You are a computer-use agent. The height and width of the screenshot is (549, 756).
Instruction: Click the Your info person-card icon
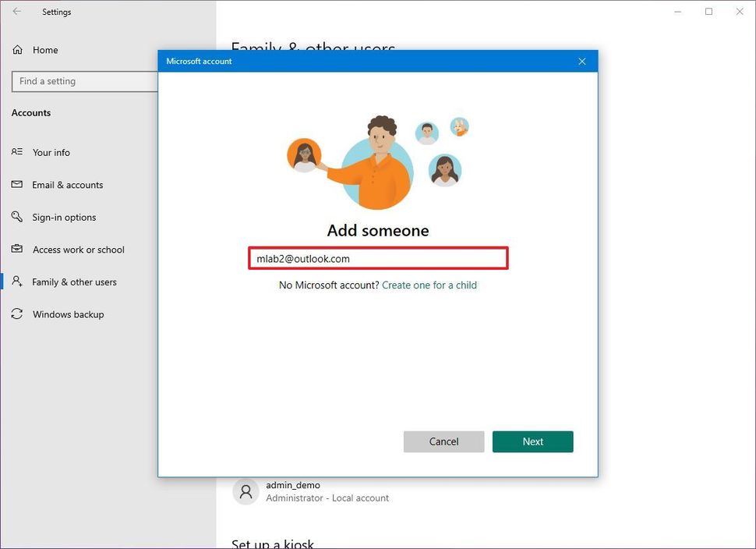tap(17, 152)
